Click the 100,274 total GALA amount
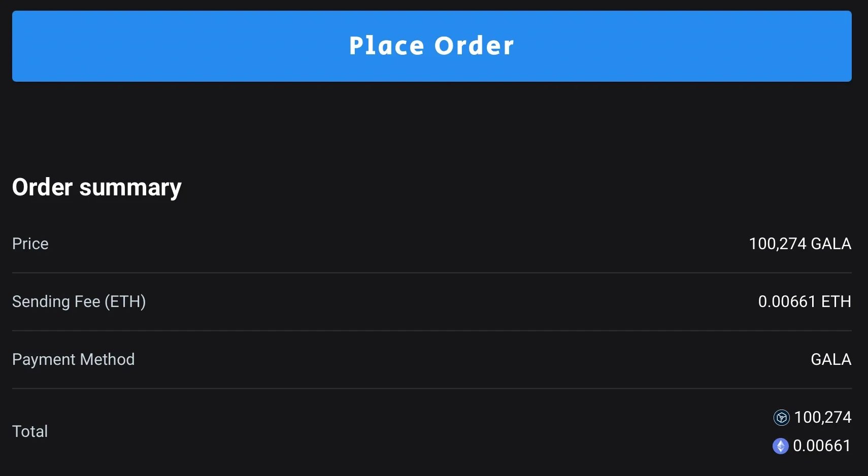868x476 pixels. point(822,417)
